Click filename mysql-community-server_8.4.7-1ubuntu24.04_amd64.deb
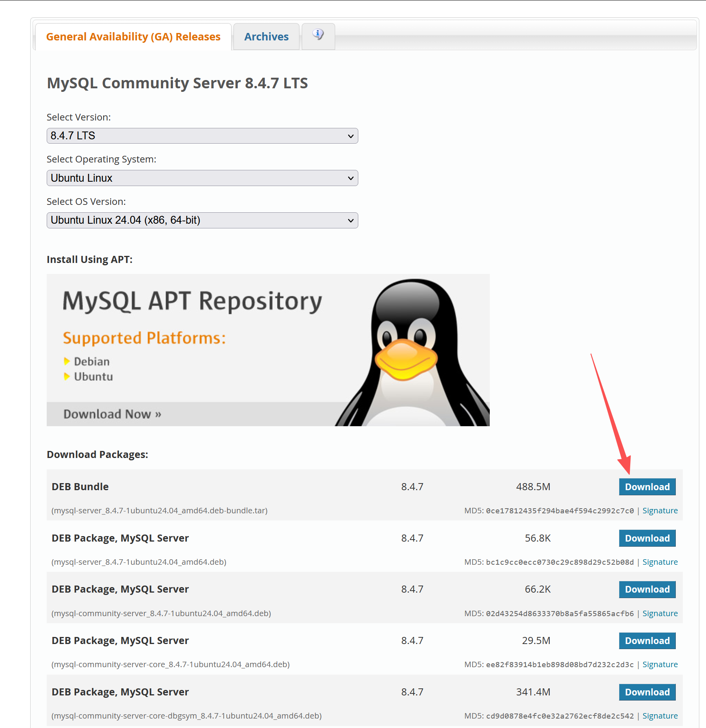706x728 pixels. 161,613
